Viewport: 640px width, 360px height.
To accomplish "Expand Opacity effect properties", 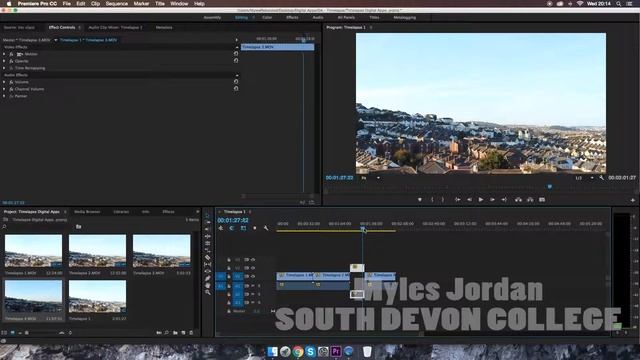I will coord(4,61).
